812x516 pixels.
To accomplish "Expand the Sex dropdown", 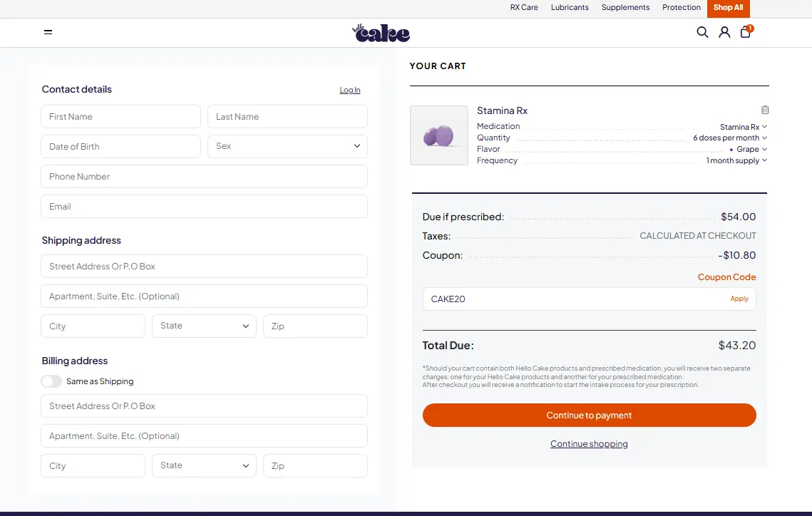I will coord(287,146).
